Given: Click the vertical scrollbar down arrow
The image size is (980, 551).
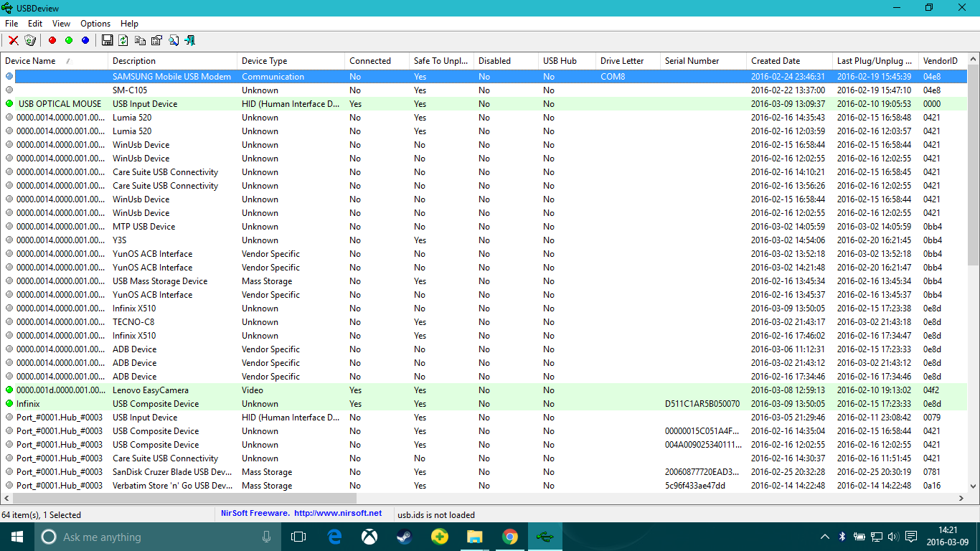Looking at the screenshot, I should click(974, 486).
